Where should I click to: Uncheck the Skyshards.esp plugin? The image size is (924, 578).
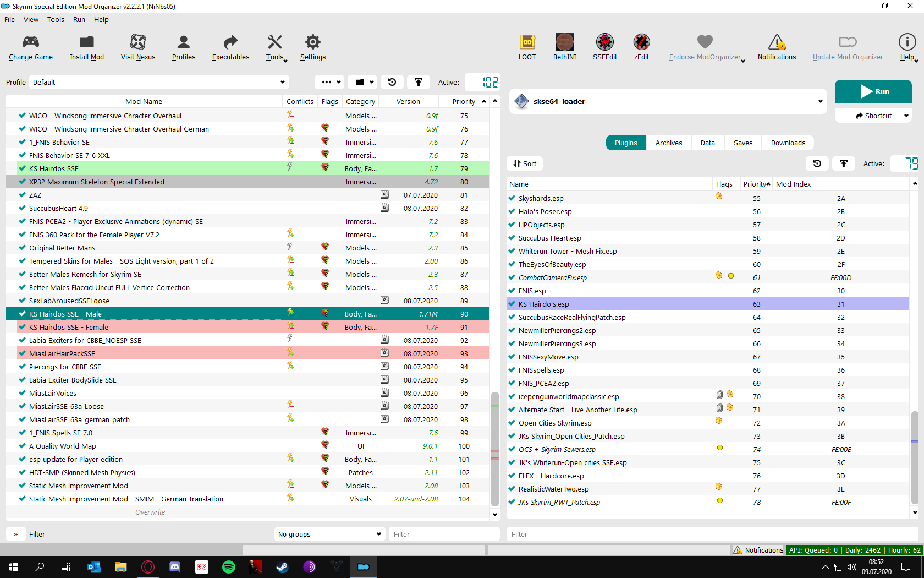point(512,198)
